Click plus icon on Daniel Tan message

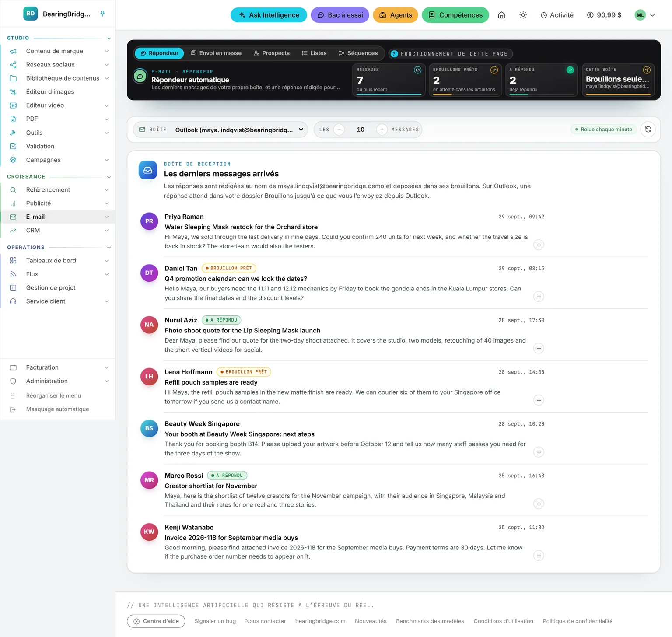(x=539, y=297)
